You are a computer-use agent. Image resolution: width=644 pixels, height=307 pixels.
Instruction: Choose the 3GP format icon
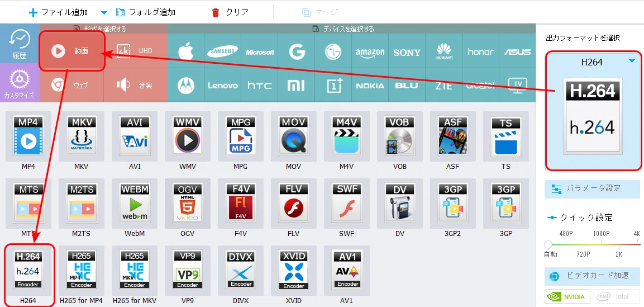pos(506,204)
